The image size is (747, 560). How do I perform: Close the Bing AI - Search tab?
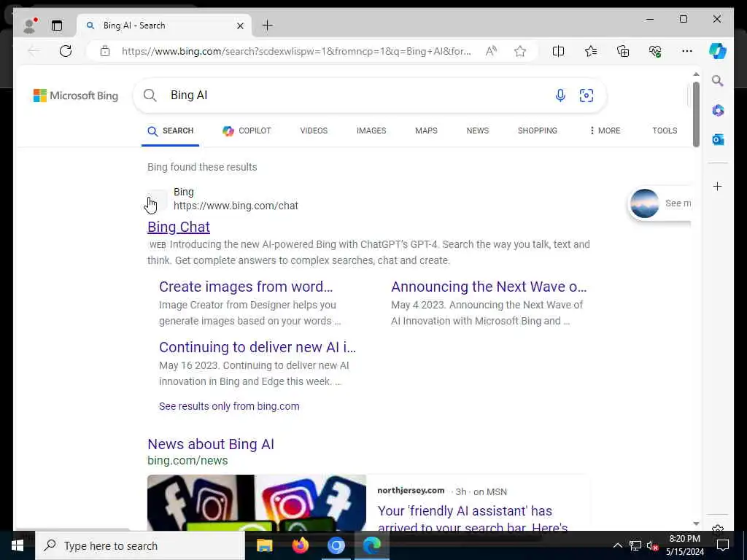pos(240,26)
